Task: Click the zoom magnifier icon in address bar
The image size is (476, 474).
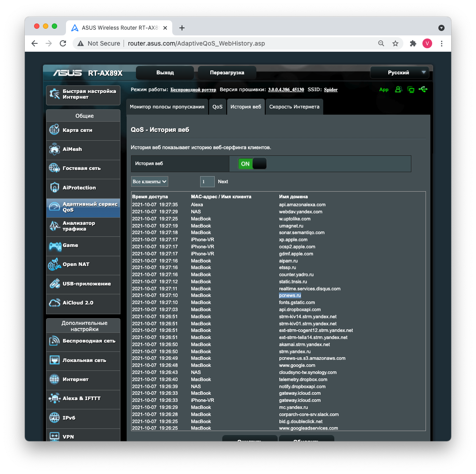Action: [x=381, y=43]
